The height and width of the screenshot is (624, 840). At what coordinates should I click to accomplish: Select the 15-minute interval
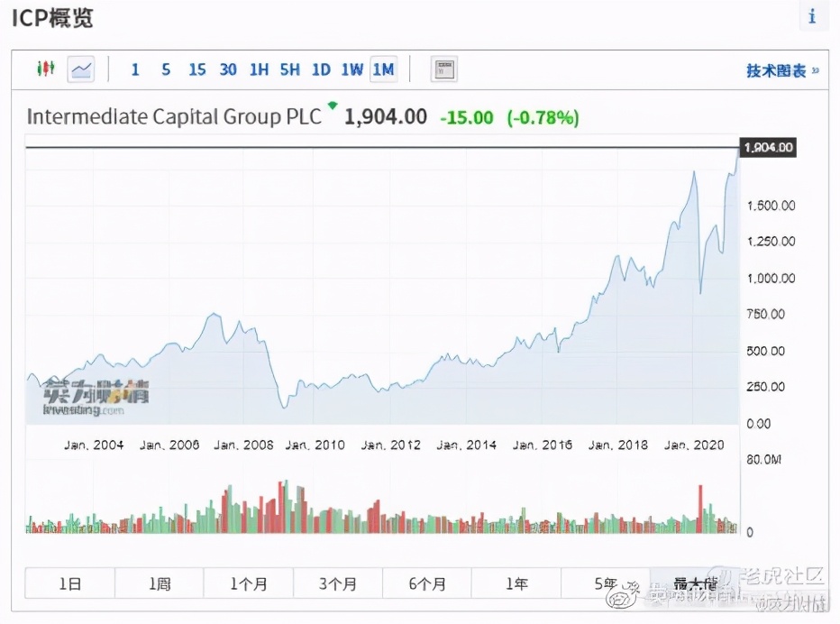[197, 69]
